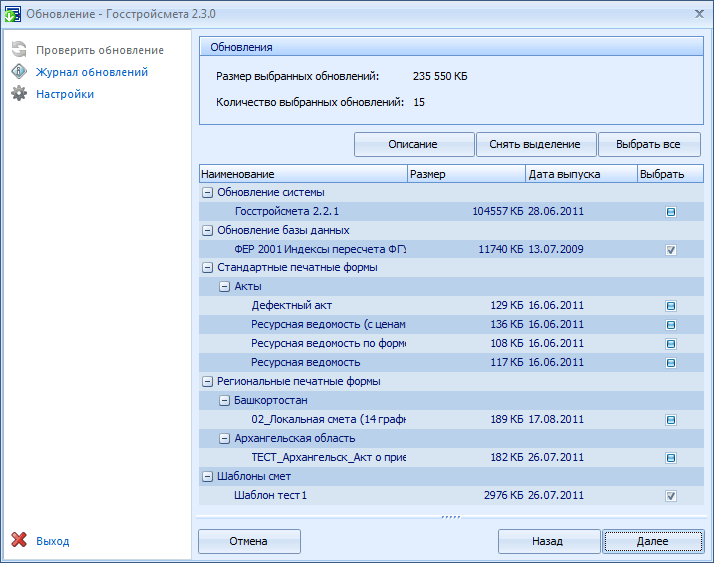Select the Ресурсная ведомость (с ценами) row
Viewport: 714px width, 563px height.
pos(451,325)
